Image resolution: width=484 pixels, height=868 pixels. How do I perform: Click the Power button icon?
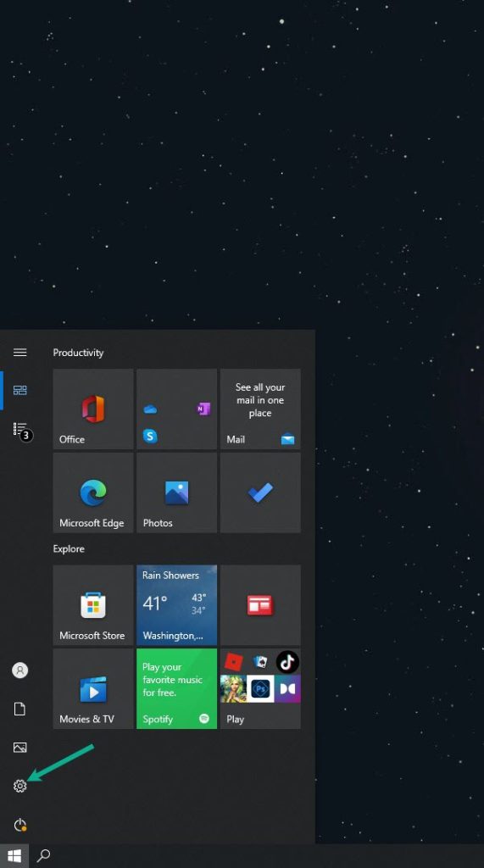tap(20, 825)
